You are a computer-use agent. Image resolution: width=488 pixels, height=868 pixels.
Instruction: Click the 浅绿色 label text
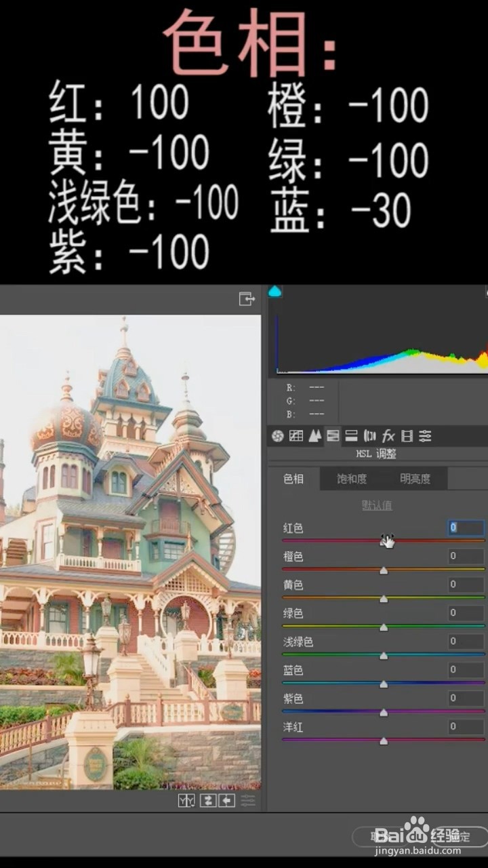pos(298,642)
